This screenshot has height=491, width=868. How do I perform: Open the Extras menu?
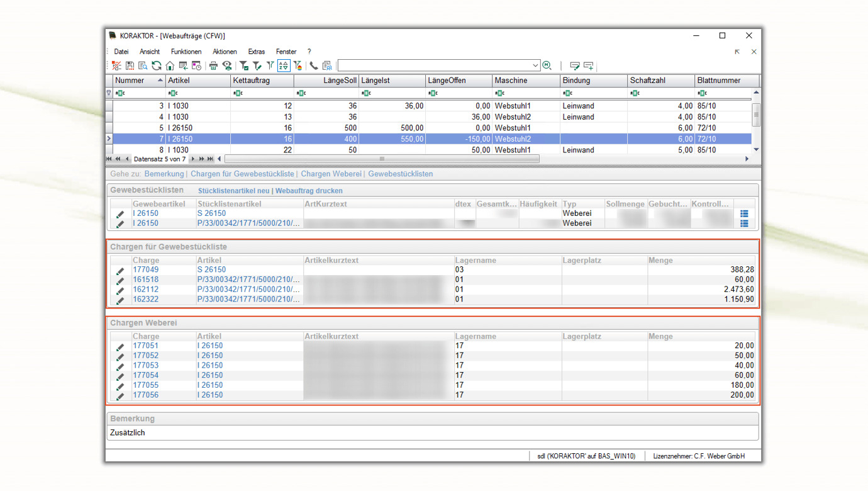tap(256, 52)
